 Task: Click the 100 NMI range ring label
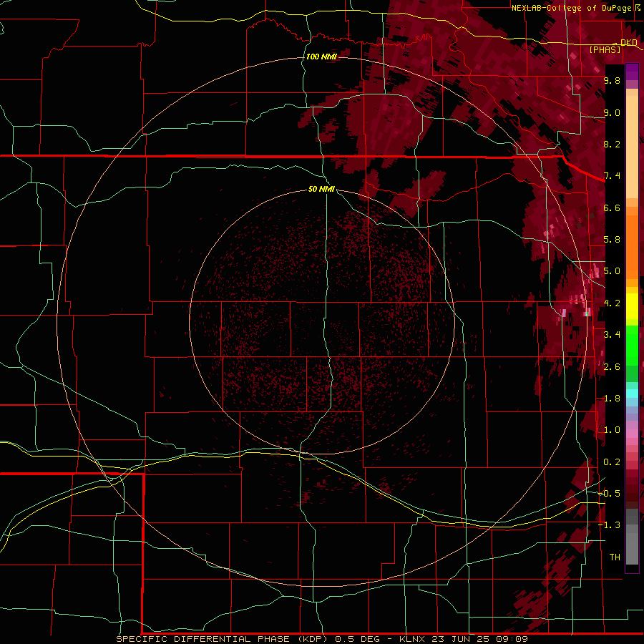321,57
